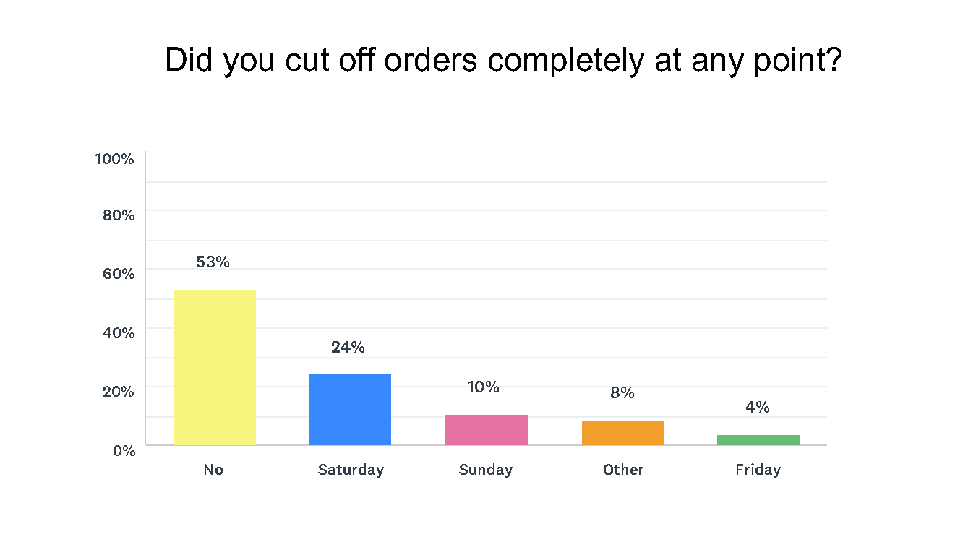Click the No category axis label
This screenshot has height=560, width=955.
tap(213, 470)
